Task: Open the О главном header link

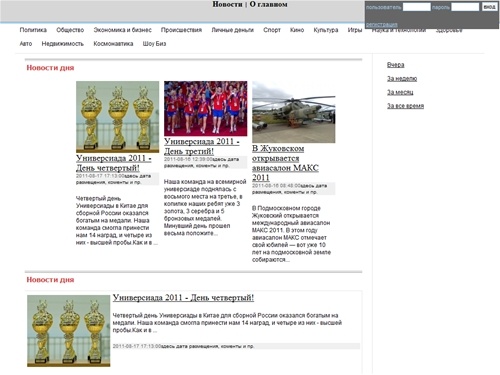Action: (268, 4)
